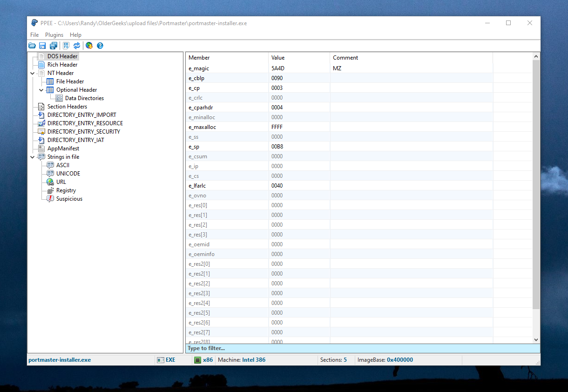Click the EXE file type status icon
The height and width of the screenshot is (392, 568).
click(161, 360)
